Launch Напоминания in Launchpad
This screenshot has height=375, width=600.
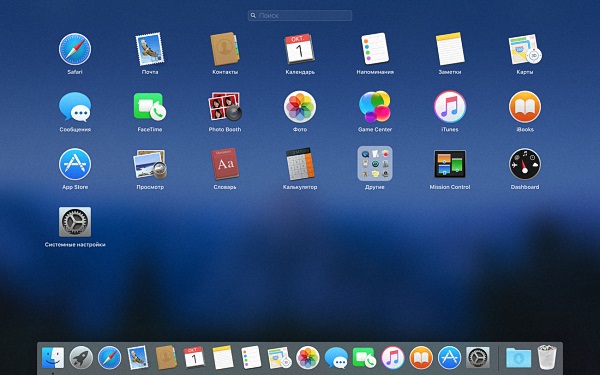pos(375,49)
